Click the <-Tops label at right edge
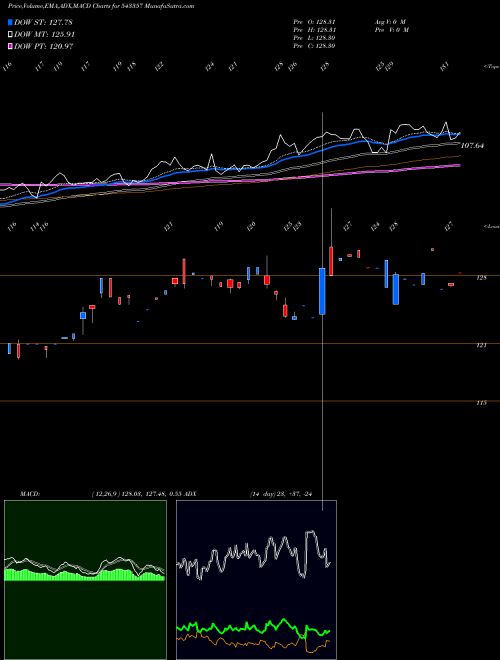Screen dimensions: 500x660 tap(492, 67)
